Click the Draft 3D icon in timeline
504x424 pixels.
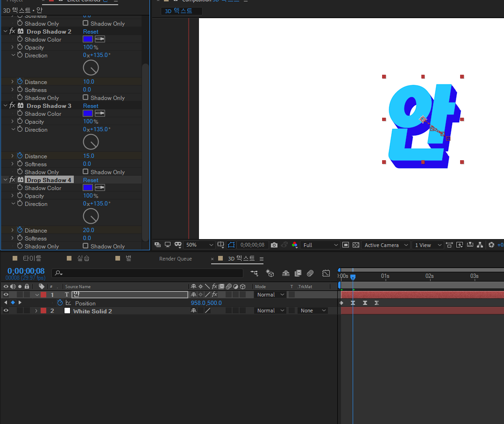[270, 273]
